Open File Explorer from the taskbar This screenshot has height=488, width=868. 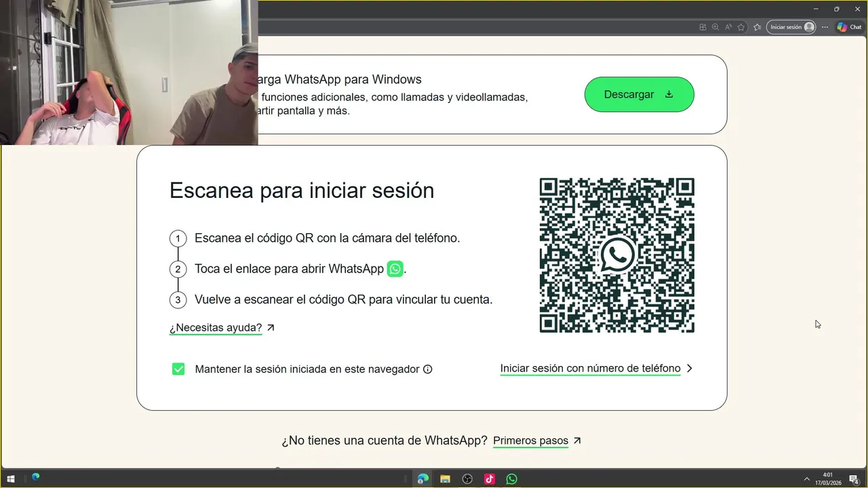coord(445,479)
